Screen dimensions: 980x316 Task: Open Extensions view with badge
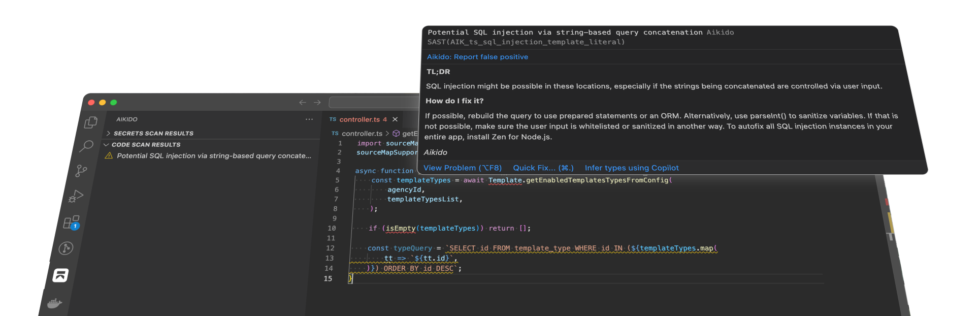pyautogui.click(x=71, y=222)
